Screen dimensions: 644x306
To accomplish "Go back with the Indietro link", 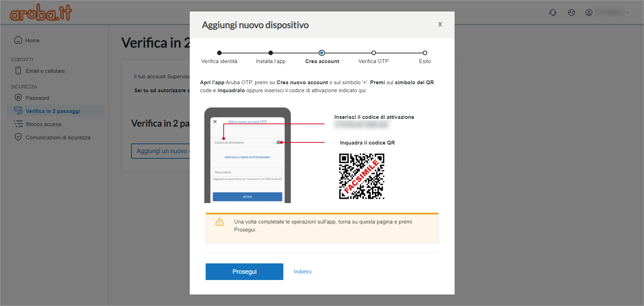I will tap(302, 272).
